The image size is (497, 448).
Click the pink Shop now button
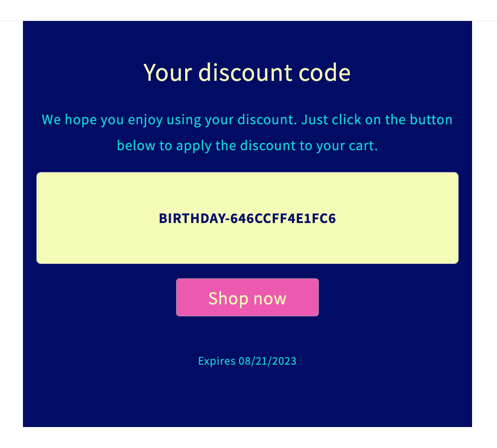click(247, 297)
